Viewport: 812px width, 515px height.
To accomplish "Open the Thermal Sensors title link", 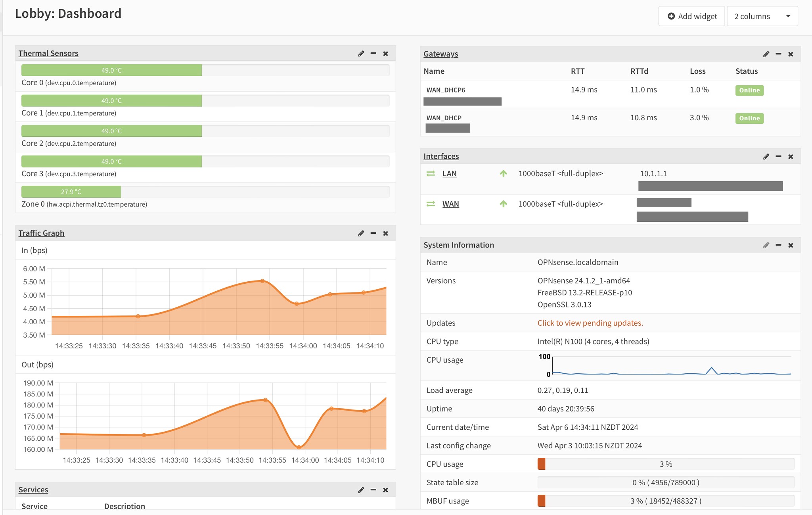I will tap(48, 53).
